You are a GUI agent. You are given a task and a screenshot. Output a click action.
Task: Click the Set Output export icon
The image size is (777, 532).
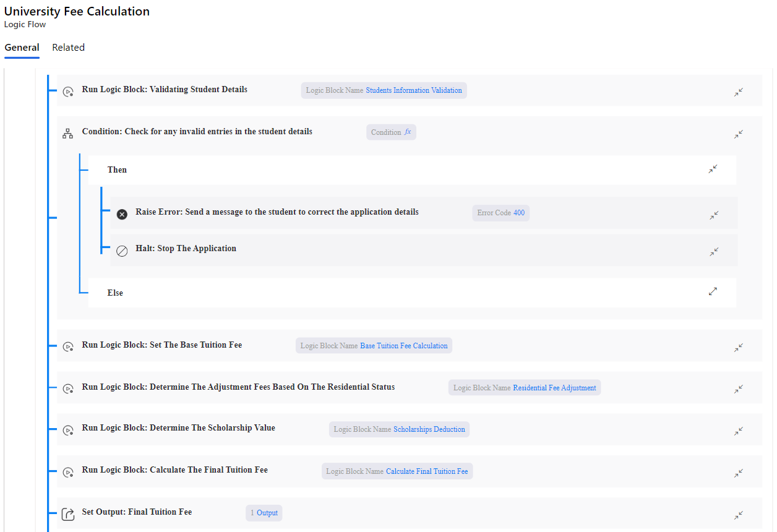(68, 514)
